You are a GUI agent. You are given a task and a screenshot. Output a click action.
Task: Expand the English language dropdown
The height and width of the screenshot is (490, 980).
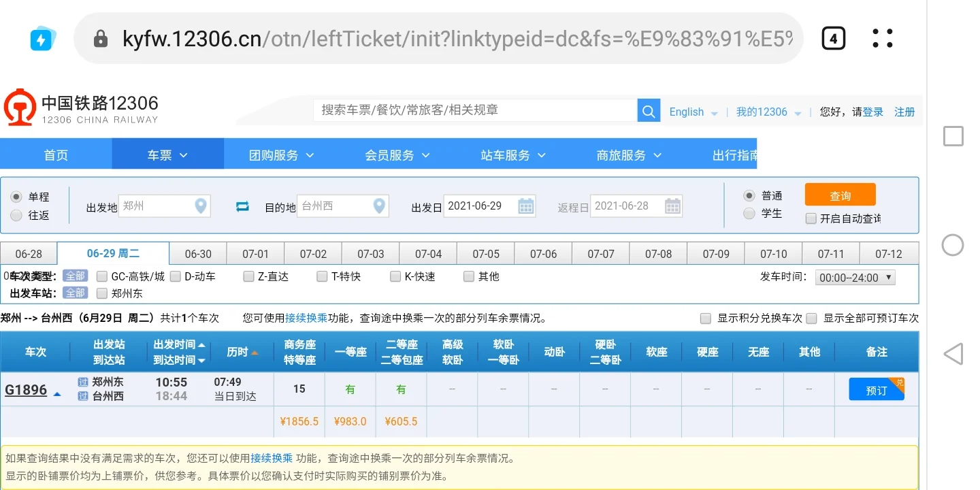pos(693,112)
